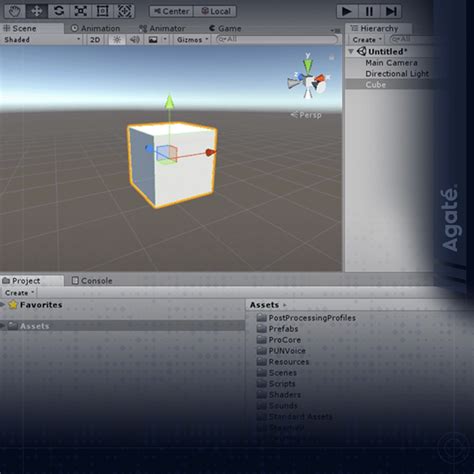
Task: Click the green Y axis gizmo cone
Action: [x=308, y=65]
